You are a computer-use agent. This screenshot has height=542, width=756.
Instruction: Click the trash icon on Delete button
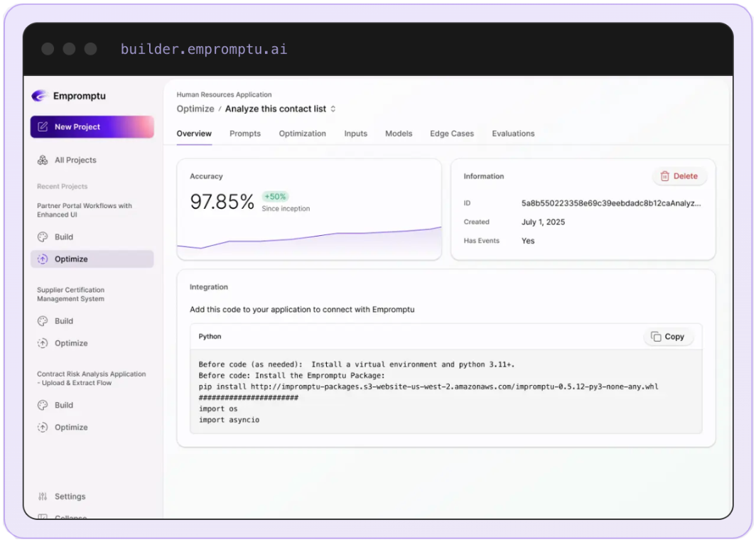[665, 176]
